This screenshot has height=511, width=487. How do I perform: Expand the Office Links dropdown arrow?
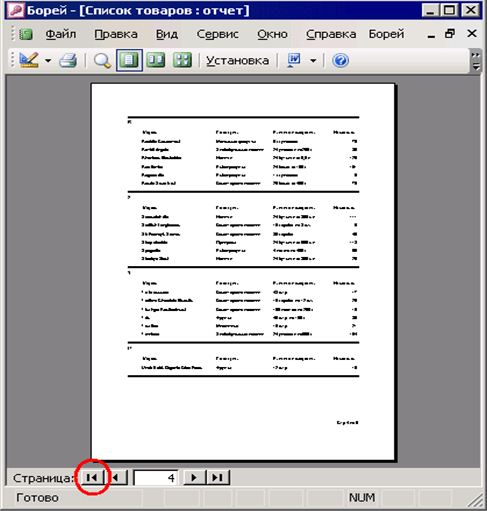[x=313, y=61]
